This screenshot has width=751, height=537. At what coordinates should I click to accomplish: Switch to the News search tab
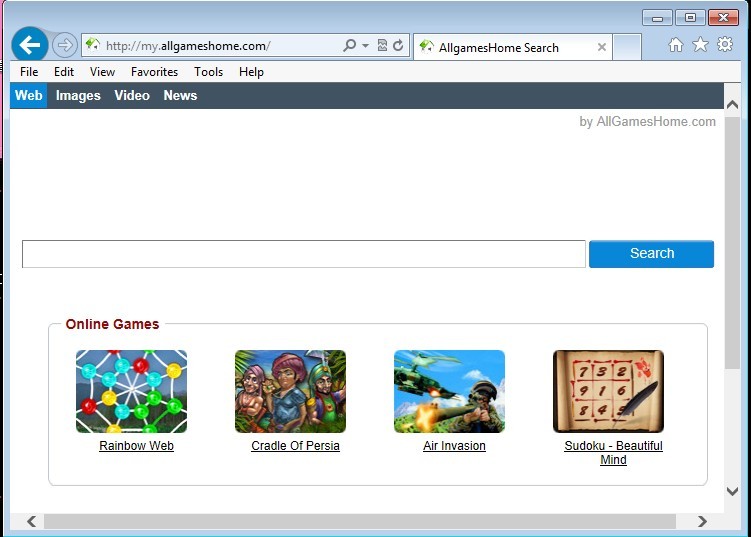coord(180,95)
